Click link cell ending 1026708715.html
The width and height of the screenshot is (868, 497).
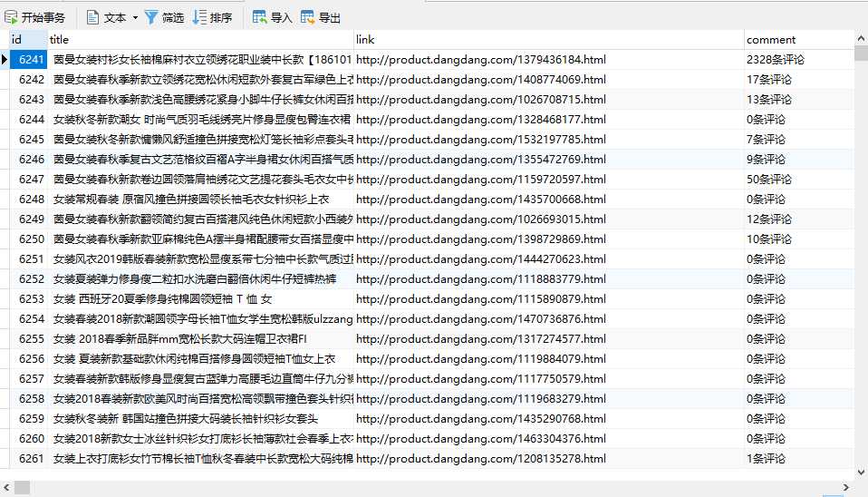point(548,99)
